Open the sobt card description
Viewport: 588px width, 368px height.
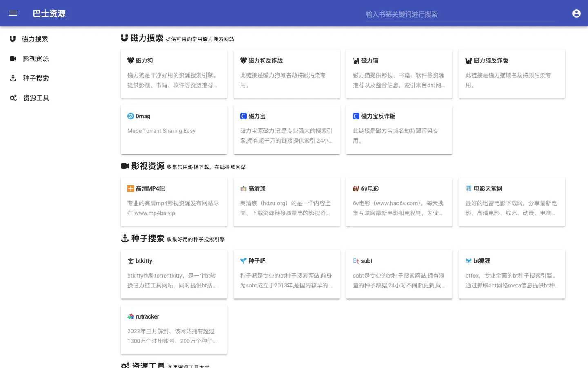pos(399,280)
